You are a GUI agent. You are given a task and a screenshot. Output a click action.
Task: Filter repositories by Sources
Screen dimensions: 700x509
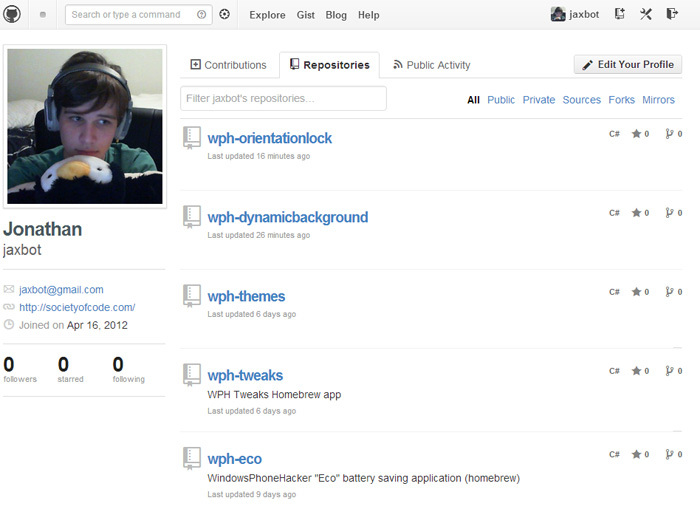tap(582, 100)
